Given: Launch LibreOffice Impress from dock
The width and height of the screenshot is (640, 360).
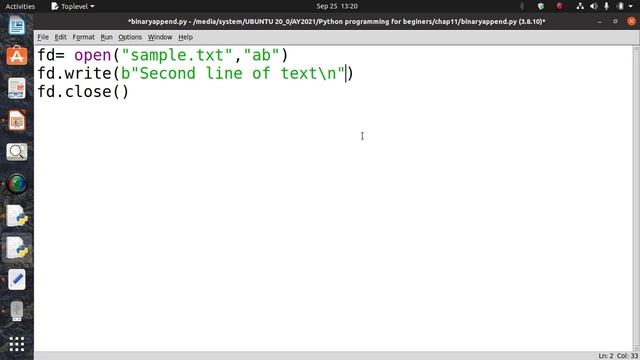Looking at the screenshot, I should (x=17, y=120).
